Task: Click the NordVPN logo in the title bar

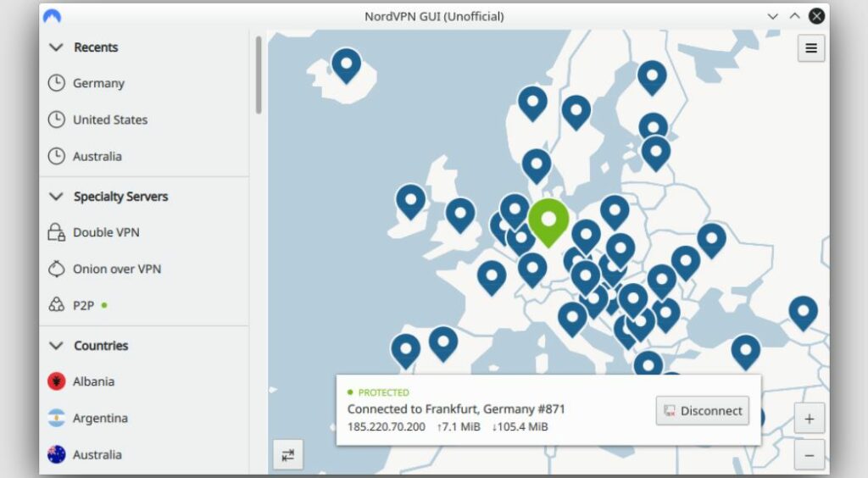Action: [x=52, y=16]
